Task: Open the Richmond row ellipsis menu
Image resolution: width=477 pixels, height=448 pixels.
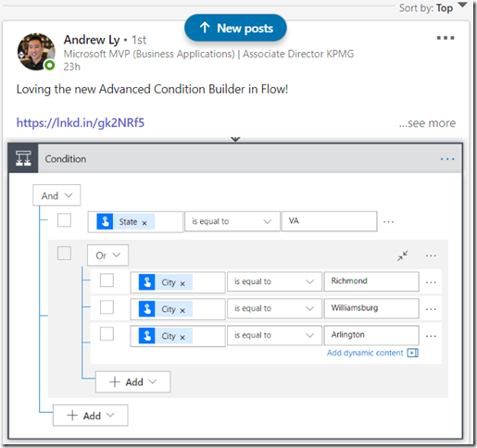Action: click(431, 282)
